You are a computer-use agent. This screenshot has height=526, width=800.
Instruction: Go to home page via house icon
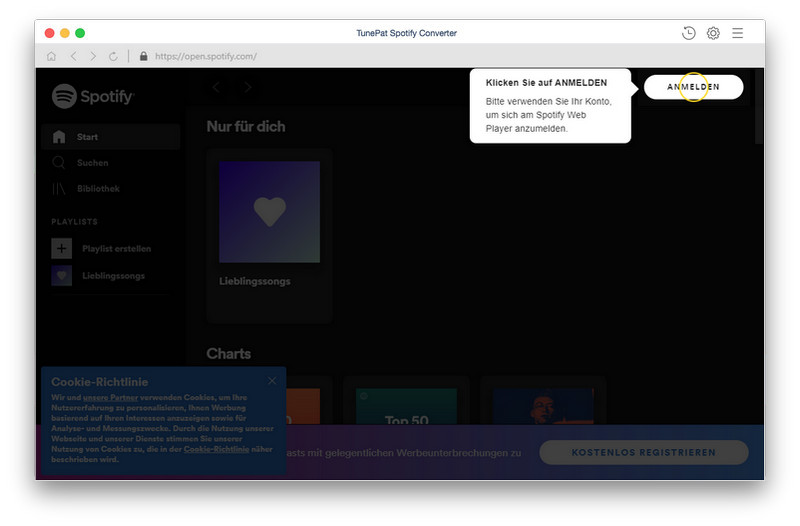[x=52, y=56]
